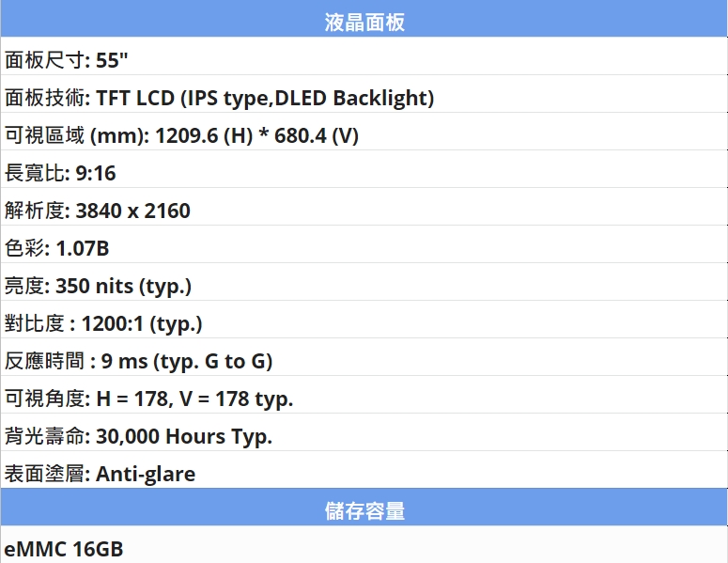Click the 背光壽命 30,000 Hours row

(x=364, y=432)
